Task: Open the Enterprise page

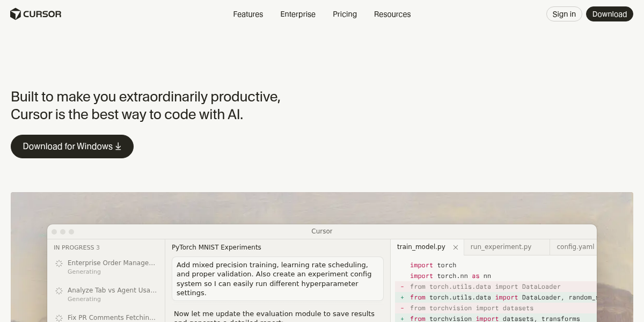Action: coord(298,14)
